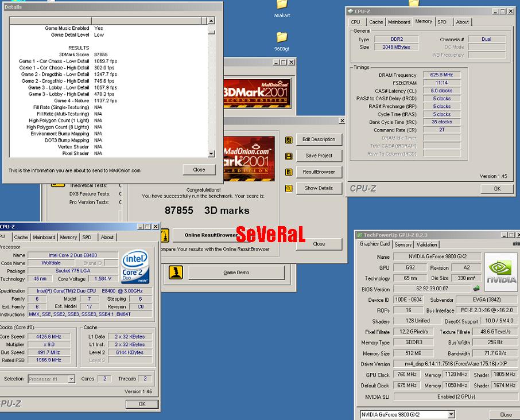Click the GPU-Z screenshot camera icon

(516, 244)
